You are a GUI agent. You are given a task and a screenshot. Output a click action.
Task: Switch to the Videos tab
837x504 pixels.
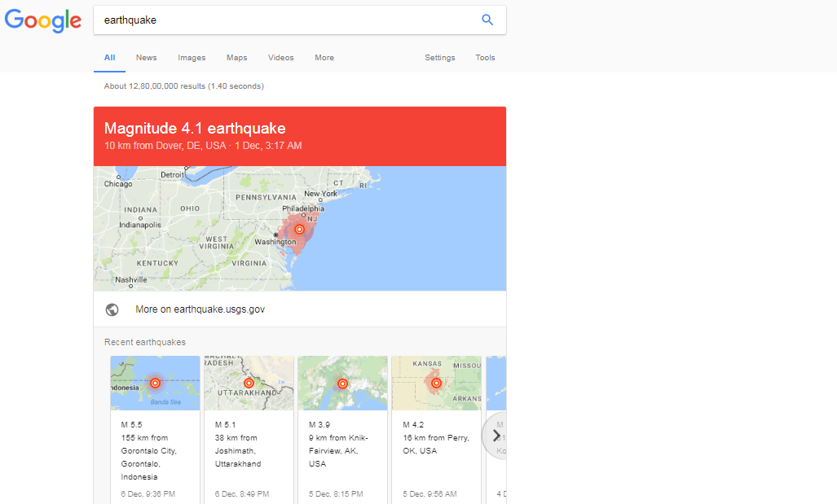(x=281, y=58)
